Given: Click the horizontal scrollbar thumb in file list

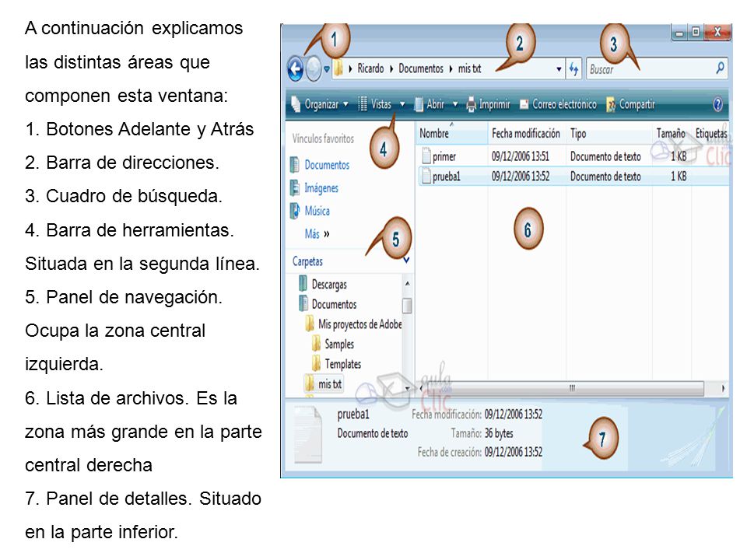Looking at the screenshot, I should 566,388.
